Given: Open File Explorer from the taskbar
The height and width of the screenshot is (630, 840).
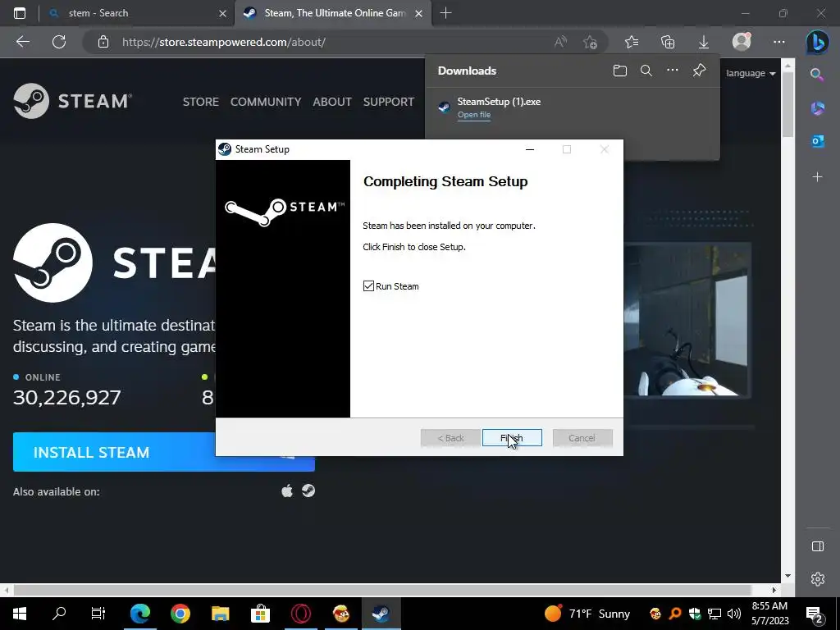Looking at the screenshot, I should pos(220,614).
